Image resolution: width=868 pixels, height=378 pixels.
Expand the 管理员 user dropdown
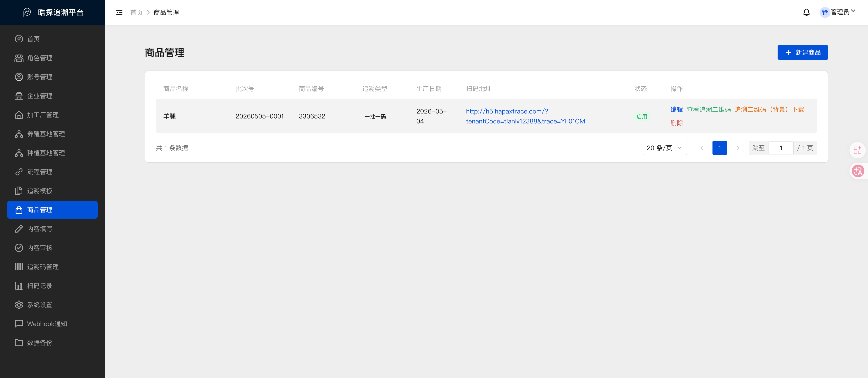coord(838,12)
